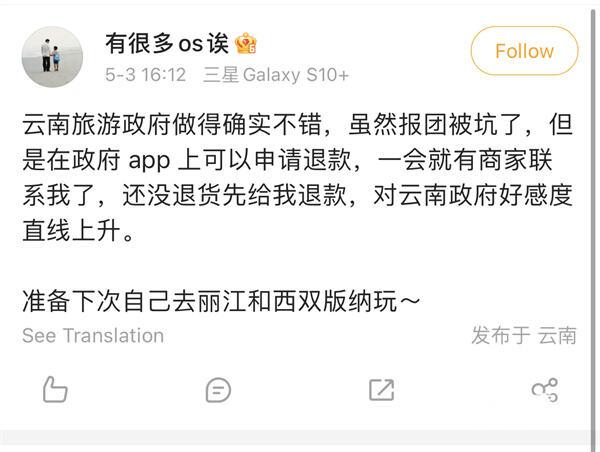Image resolution: width=600 pixels, height=452 pixels.
Task: Repost using the square-arrow icon
Action: click(382, 390)
